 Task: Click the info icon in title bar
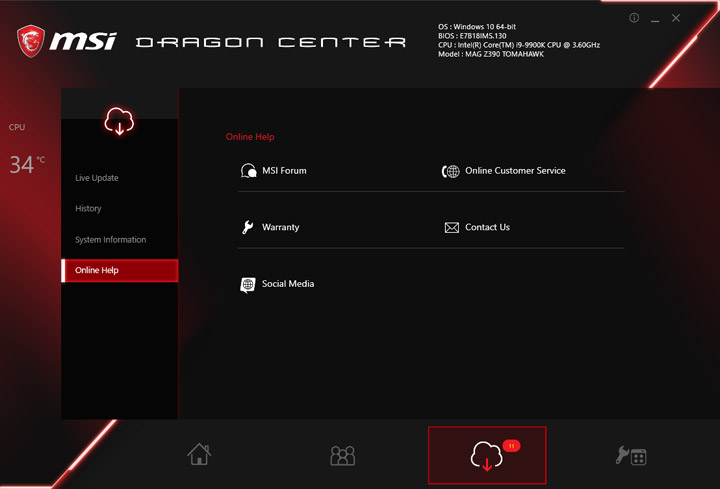tap(634, 18)
